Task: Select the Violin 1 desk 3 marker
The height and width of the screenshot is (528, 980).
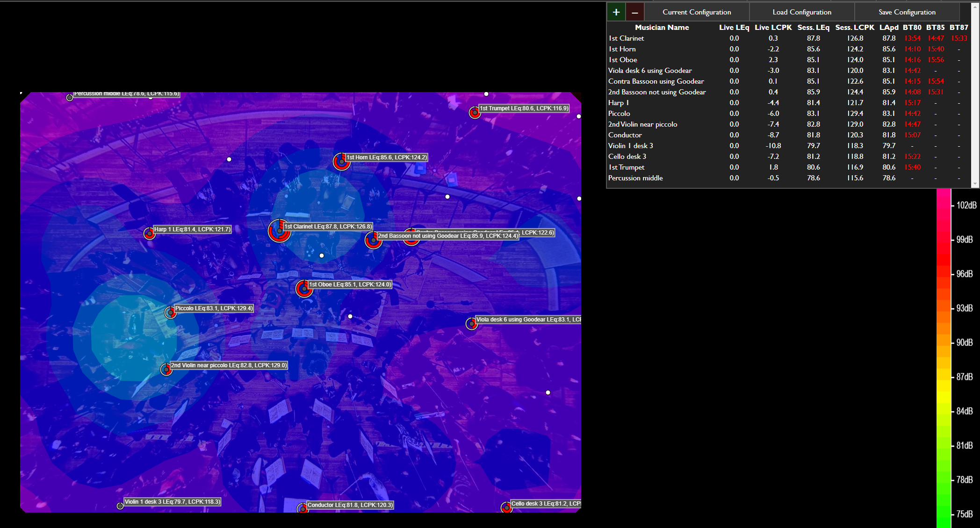Action: (x=120, y=506)
